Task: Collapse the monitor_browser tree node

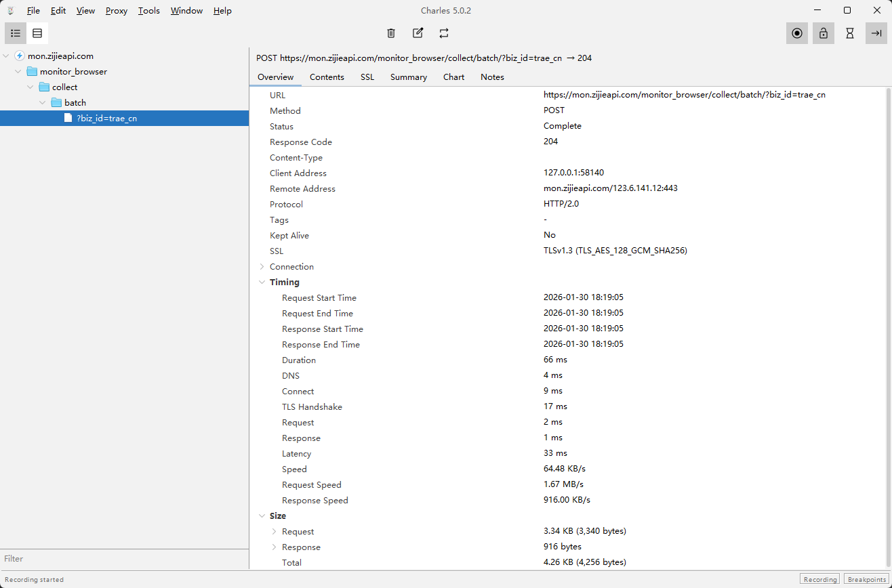Action: (x=18, y=72)
